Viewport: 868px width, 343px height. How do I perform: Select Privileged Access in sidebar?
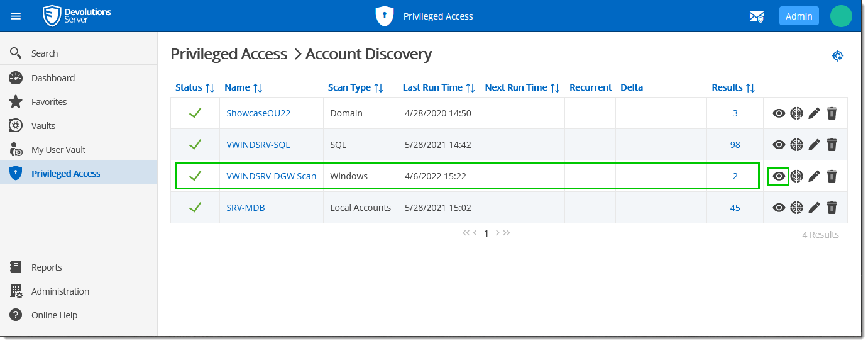[x=79, y=173]
